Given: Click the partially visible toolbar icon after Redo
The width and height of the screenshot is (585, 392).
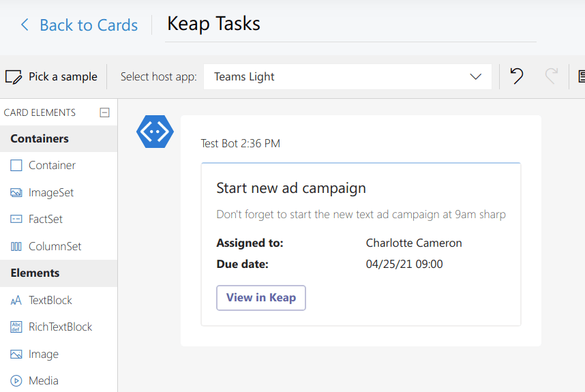Looking at the screenshot, I should click(x=582, y=76).
